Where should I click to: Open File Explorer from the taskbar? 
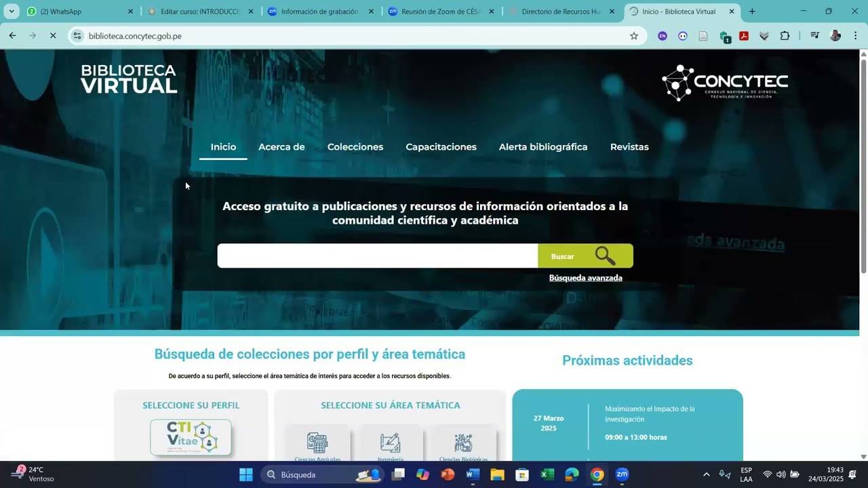tap(497, 474)
